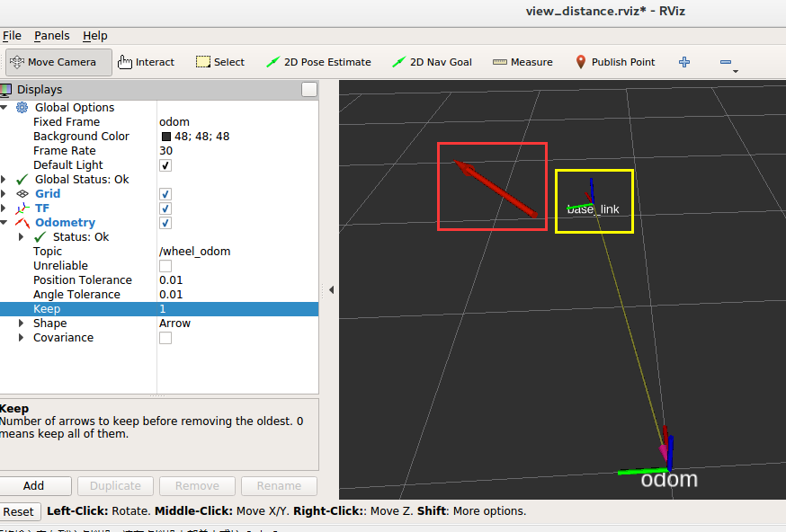The width and height of the screenshot is (786, 532).
Task: Select the Publish Point tool
Action: click(615, 62)
